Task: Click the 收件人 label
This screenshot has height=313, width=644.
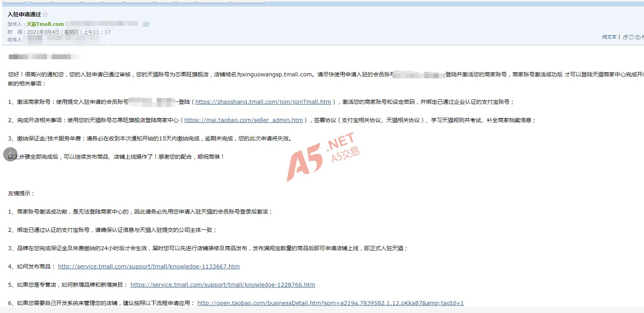Action: [x=15, y=40]
